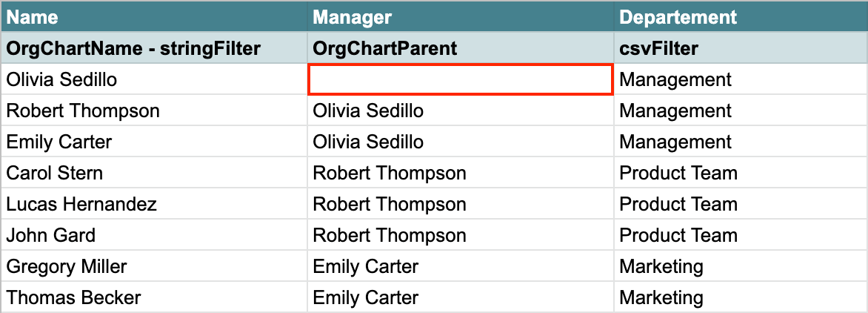Select the Emily Carter name cell

154,141
